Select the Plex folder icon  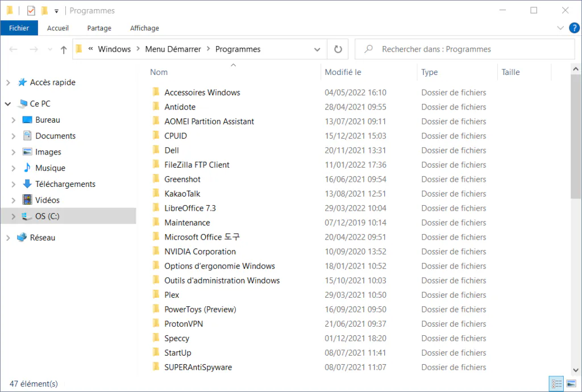156,294
